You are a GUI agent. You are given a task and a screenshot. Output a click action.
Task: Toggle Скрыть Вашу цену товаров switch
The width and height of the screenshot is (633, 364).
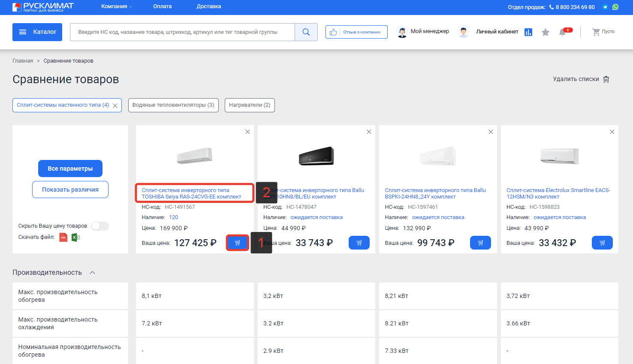pyautogui.click(x=100, y=226)
